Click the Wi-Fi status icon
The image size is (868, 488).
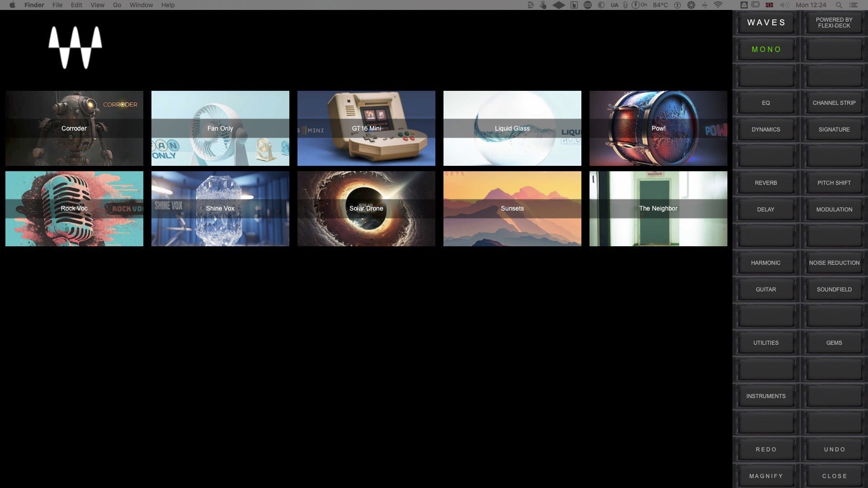(718, 5)
